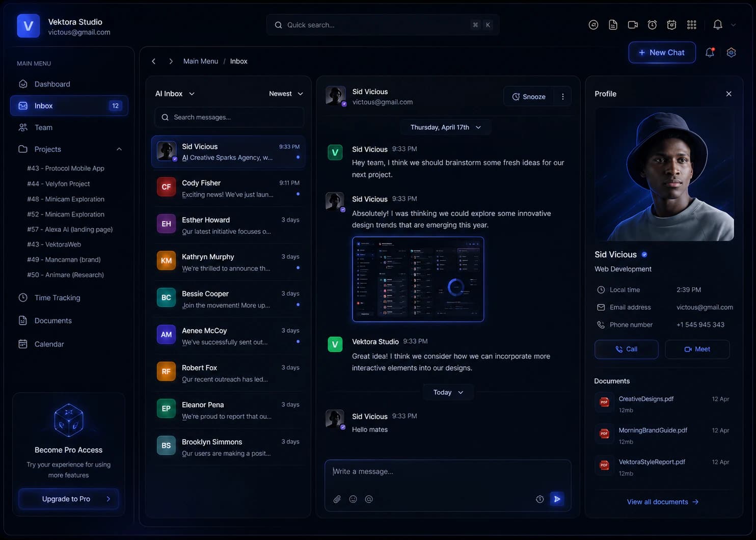
Task: Open Team in main menu
Action: pyautogui.click(x=69, y=127)
